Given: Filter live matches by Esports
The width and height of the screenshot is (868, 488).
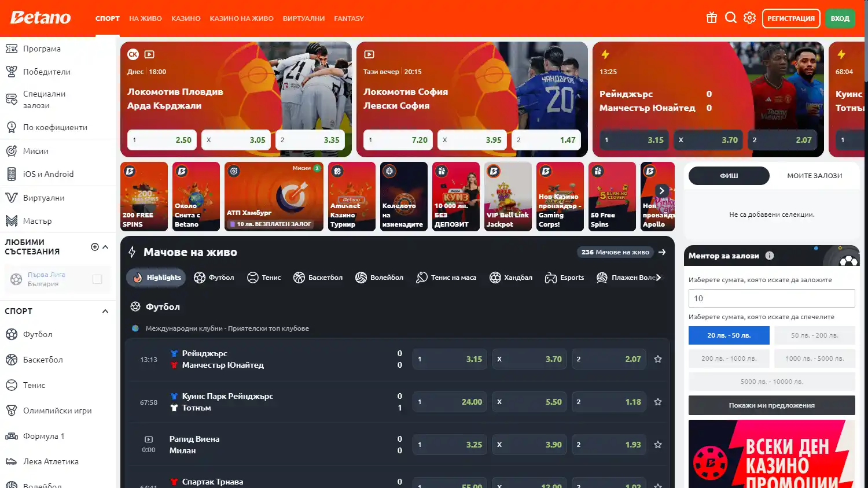Looking at the screenshot, I should pyautogui.click(x=564, y=278).
